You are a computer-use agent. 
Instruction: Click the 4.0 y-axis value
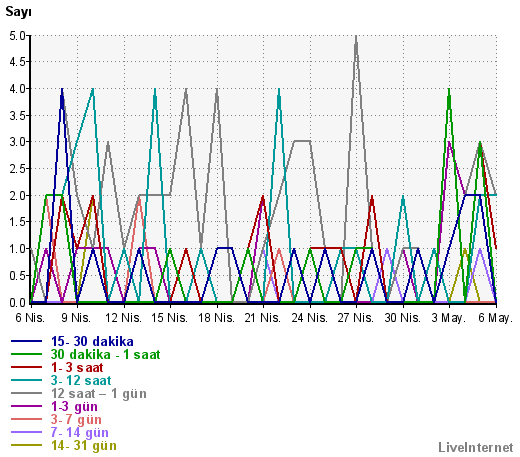pos(18,89)
